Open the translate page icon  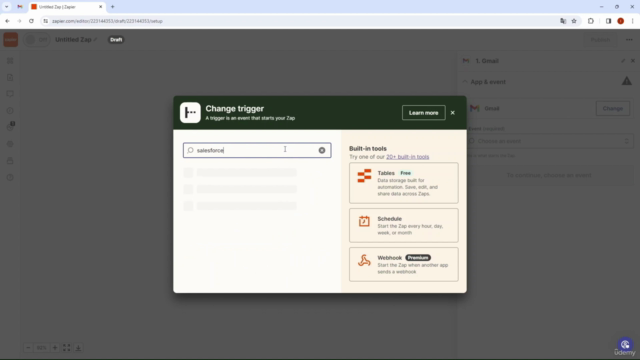tap(563, 21)
